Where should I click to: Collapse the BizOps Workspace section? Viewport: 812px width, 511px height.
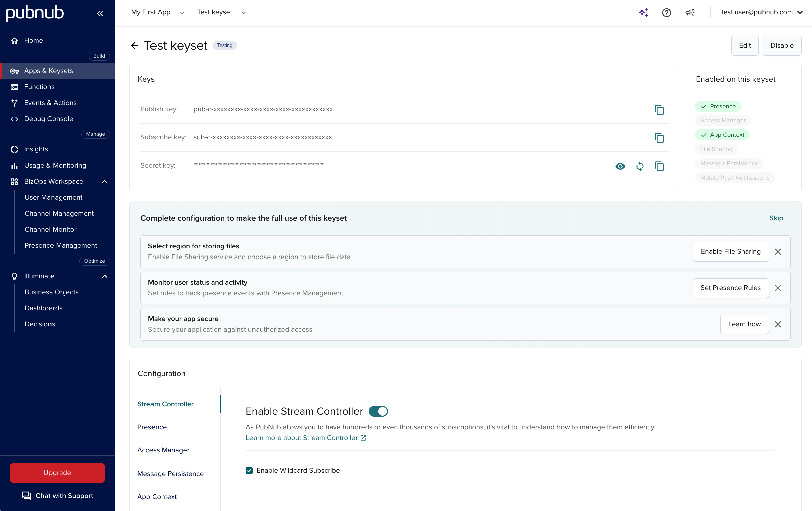[105, 182]
